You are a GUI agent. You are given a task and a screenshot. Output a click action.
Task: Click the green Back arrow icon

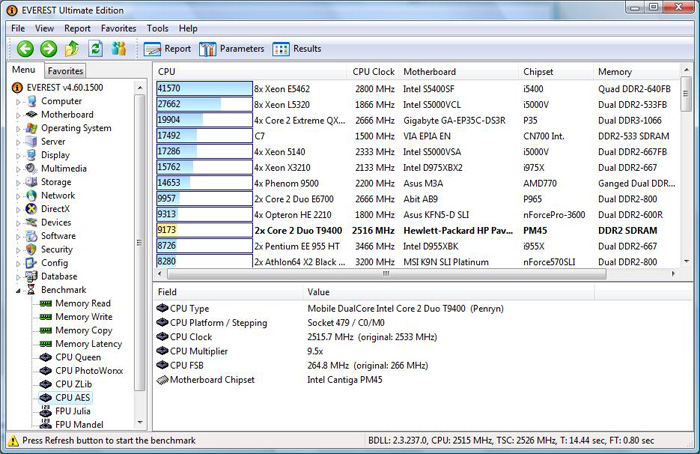pyautogui.click(x=25, y=48)
